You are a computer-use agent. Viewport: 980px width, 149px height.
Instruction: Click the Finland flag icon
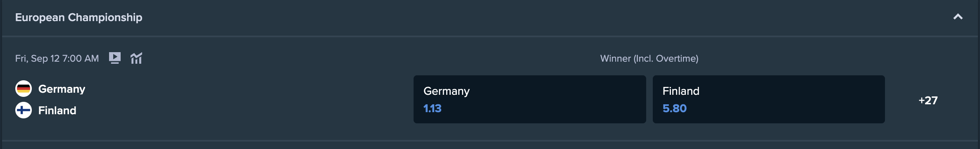24,110
